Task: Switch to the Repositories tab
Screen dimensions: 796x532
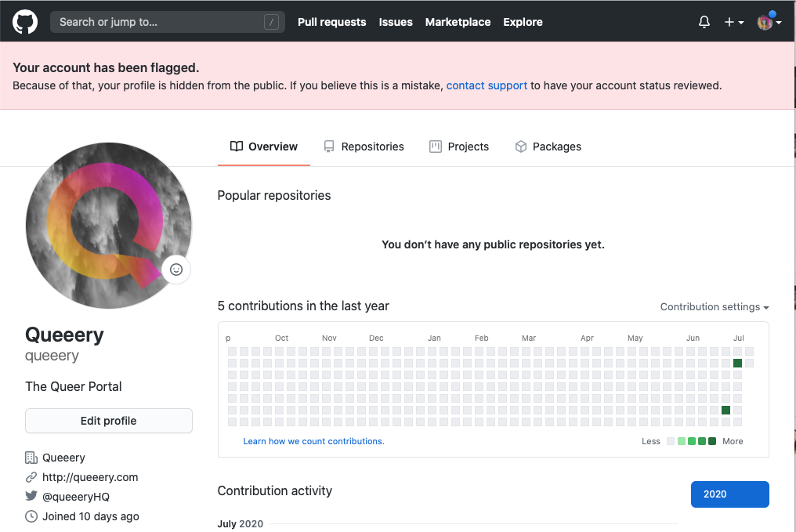Action: coord(364,147)
